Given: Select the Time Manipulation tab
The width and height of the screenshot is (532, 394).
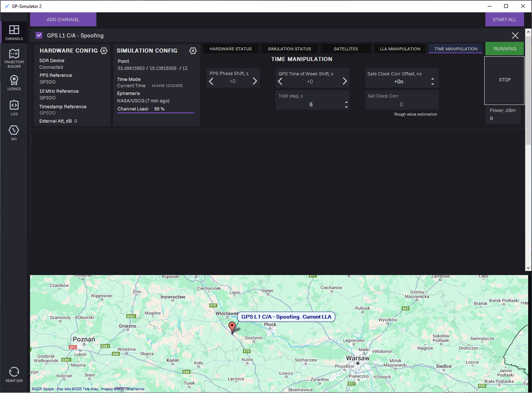Looking at the screenshot, I should click(x=456, y=49).
